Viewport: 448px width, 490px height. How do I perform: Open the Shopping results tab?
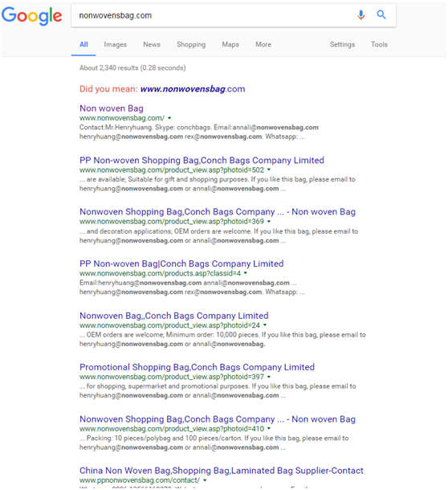tap(191, 44)
